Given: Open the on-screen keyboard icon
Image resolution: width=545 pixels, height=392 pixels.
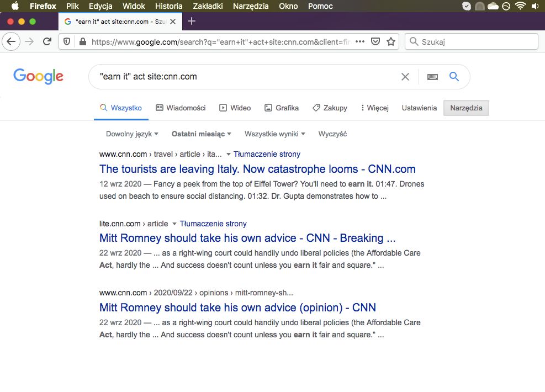Looking at the screenshot, I should pyautogui.click(x=432, y=77).
